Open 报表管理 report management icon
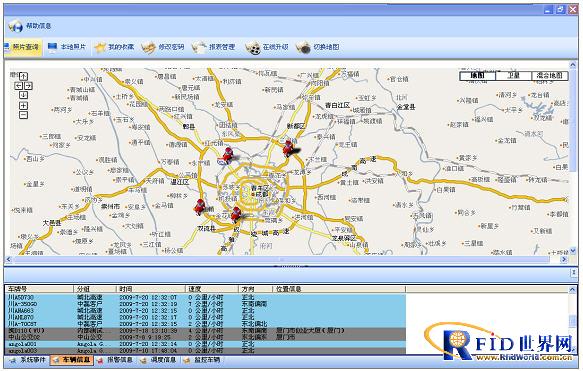This screenshot has width=583, height=371. (x=199, y=47)
